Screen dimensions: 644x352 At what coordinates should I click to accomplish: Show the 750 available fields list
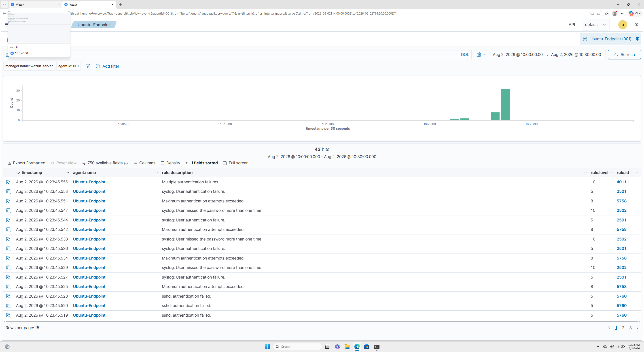pyautogui.click(x=105, y=163)
